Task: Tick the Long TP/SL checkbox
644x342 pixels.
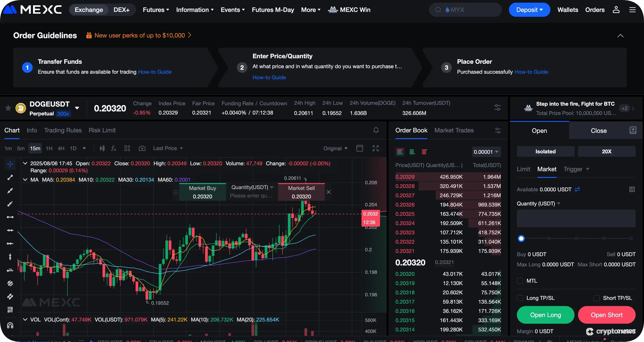Action: 520,298
